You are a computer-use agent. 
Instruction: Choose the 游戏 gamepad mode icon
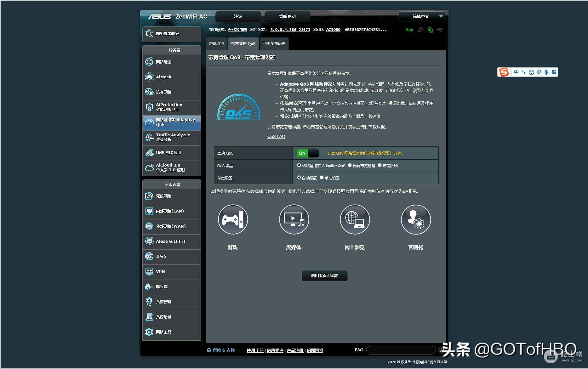click(233, 219)
